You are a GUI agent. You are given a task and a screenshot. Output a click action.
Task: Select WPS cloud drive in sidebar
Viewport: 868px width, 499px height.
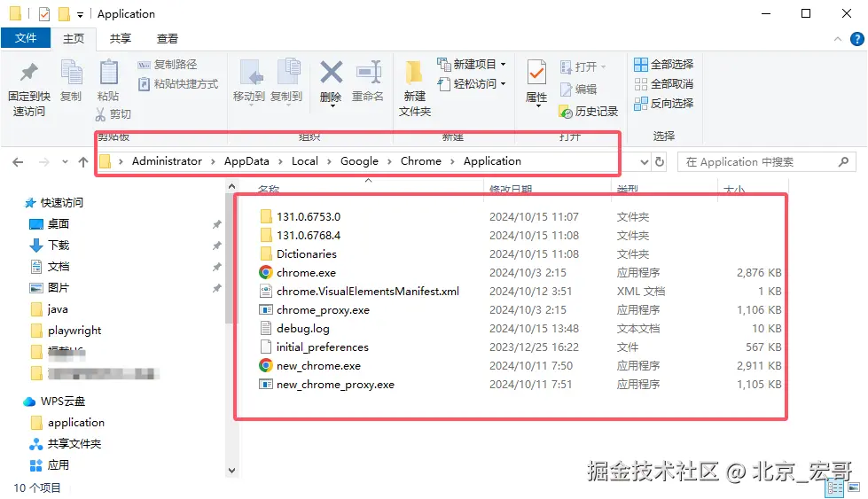54,402
